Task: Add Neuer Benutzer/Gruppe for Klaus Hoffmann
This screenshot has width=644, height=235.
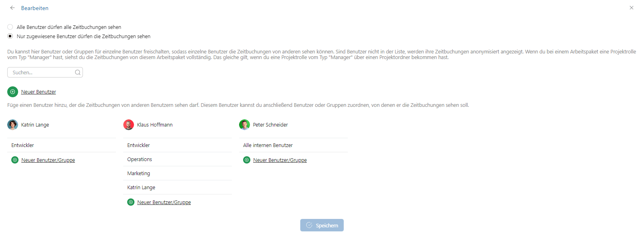Action: click(164, 202)
